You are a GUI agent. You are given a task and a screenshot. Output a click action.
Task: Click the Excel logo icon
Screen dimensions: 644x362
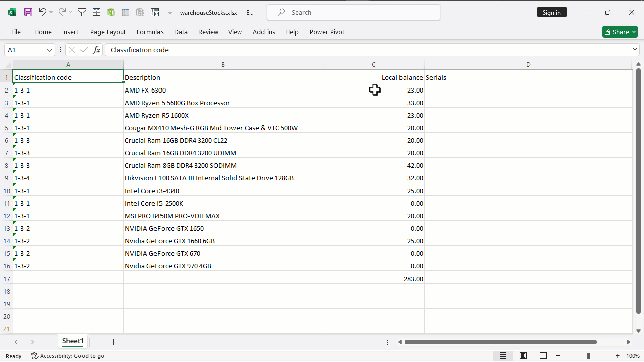click(x=12, y=12)
